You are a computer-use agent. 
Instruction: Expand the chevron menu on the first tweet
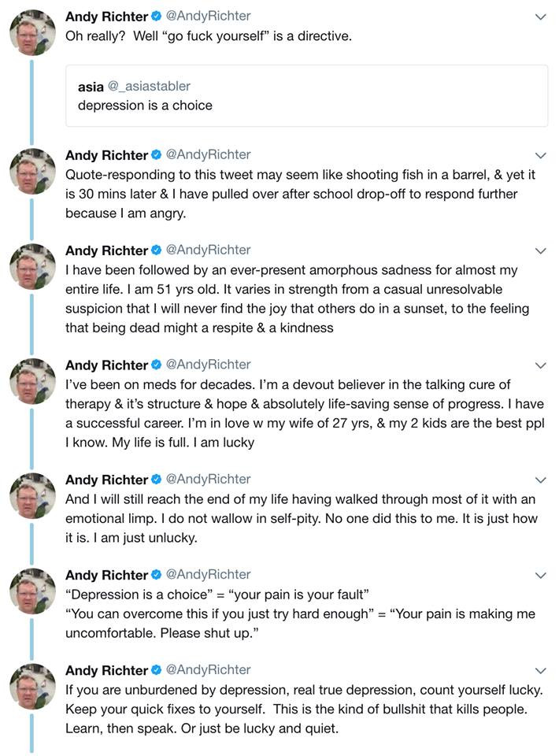(540, 17)
